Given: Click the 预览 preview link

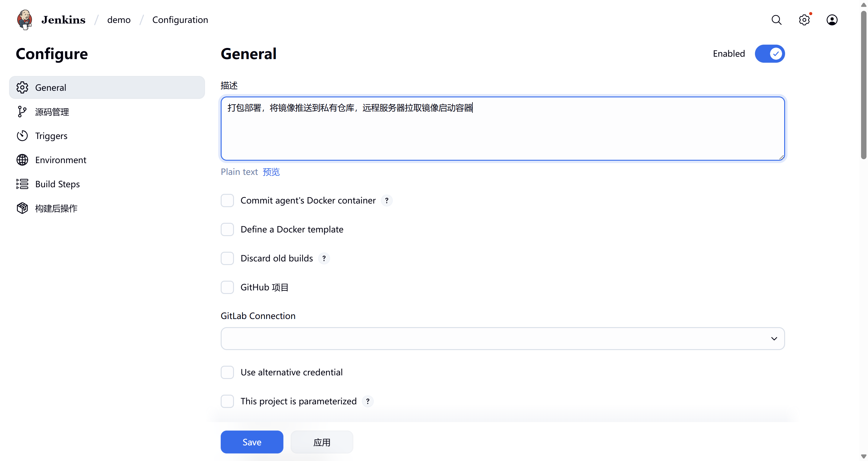Looking at the screenshot, I should [271, 172].
